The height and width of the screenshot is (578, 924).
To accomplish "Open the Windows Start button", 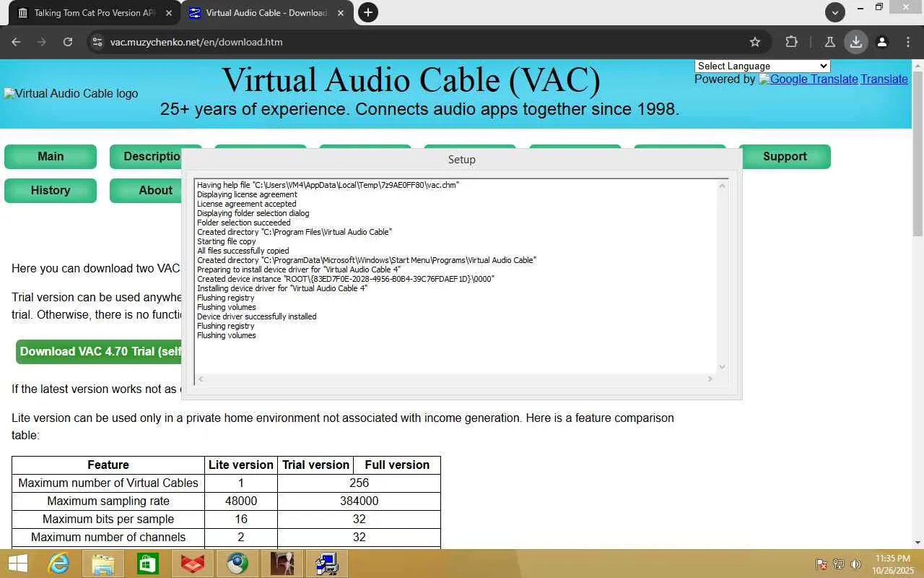I will (17, 564).
